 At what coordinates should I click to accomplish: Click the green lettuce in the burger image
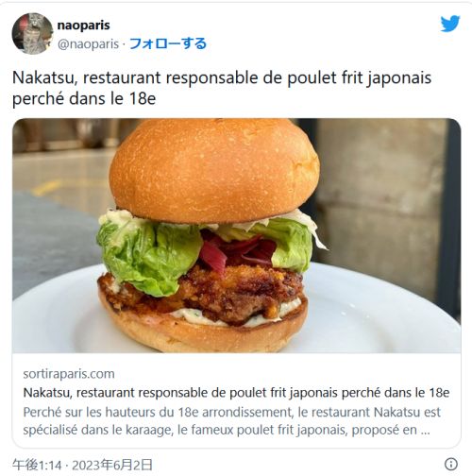148,255
